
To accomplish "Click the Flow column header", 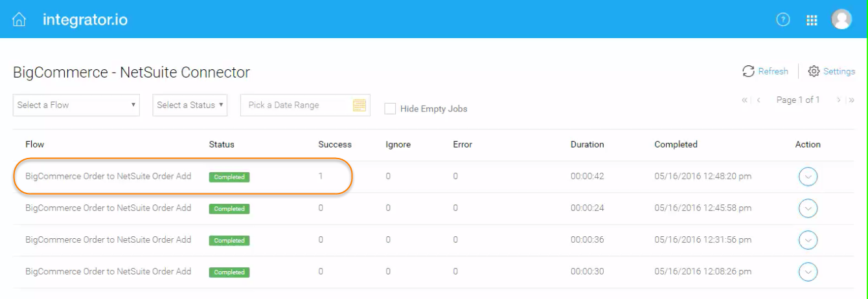I will [x=35, y=144].
